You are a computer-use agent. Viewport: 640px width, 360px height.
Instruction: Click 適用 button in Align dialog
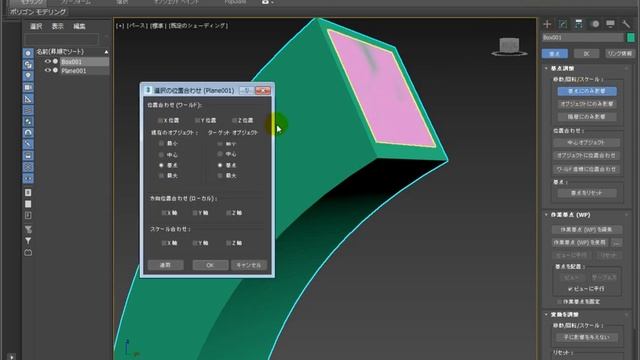click(x=165, y=265)
